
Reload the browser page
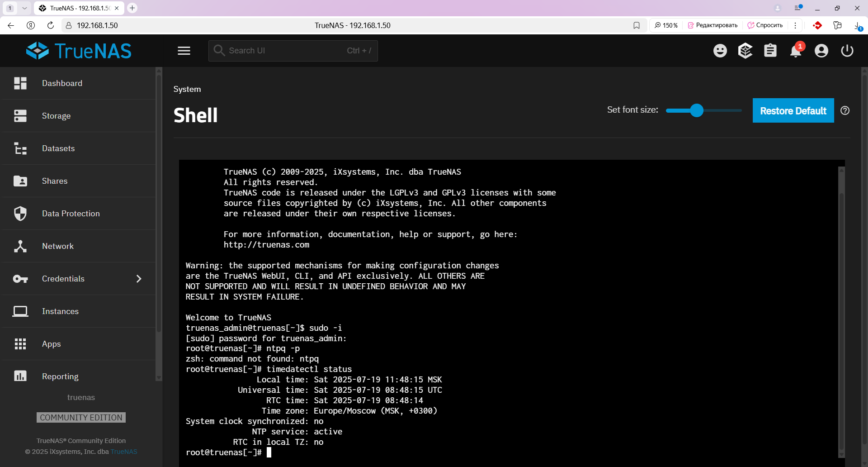[51, 25]
